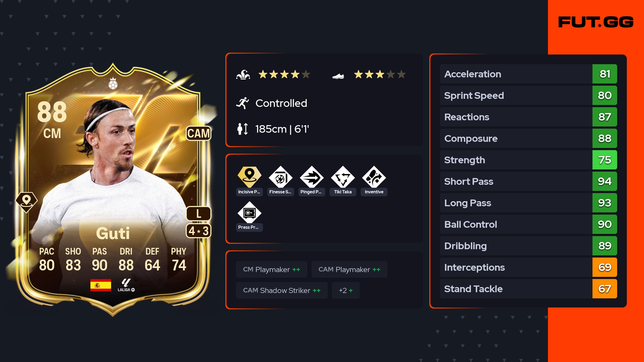This screenshot has width=644, height=362.
Task: Click the skill moves star rating icon
Action: pos(243,74)
